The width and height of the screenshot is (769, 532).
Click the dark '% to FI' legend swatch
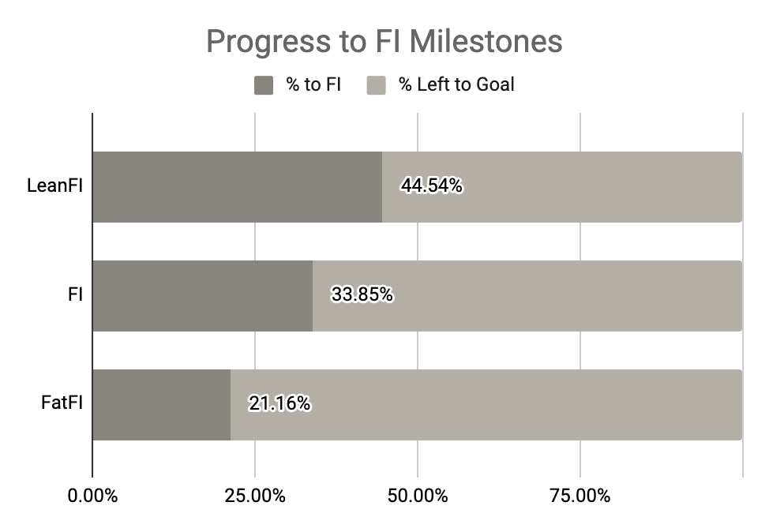pyautogui.click(x=264, y=84)
